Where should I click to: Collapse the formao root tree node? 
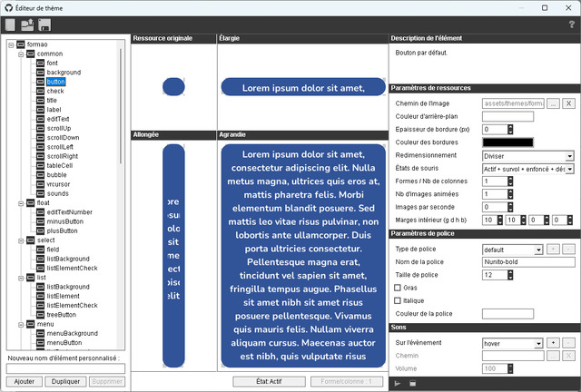pos(11,44)
